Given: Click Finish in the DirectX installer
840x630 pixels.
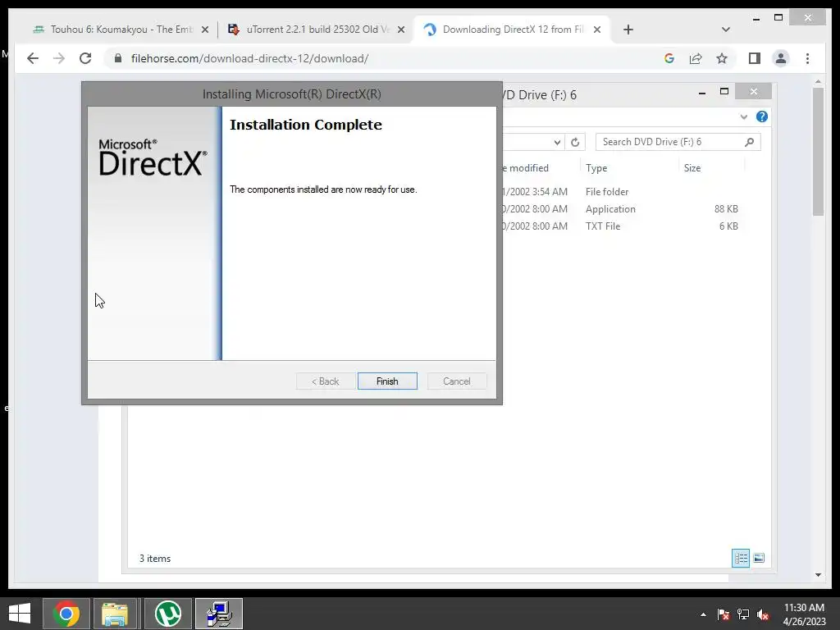Looking at the screenshot, I should [387, 381].
